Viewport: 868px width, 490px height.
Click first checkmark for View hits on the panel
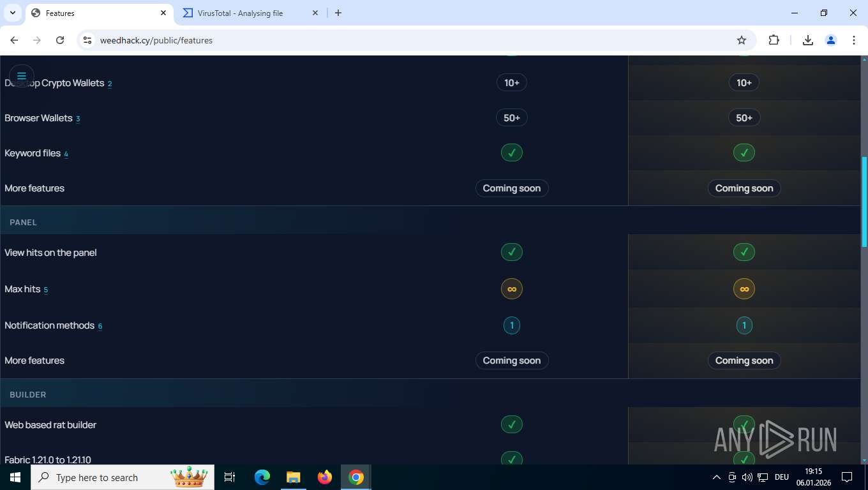pyautogui.click(x=512, y=252)
